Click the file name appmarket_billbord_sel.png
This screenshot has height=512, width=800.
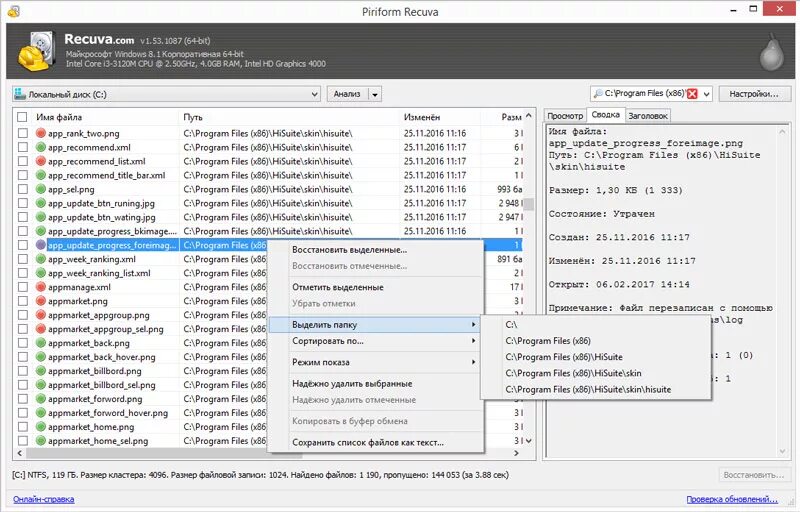[102, 385]
